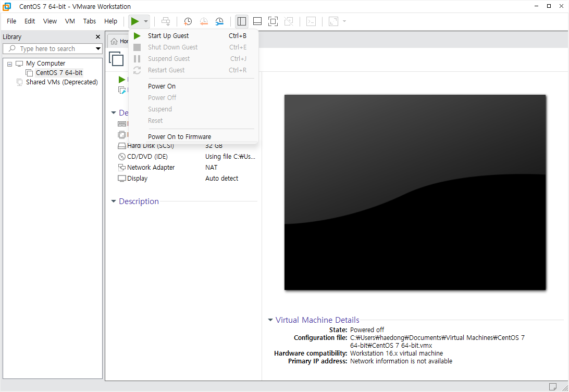
Task: Click the My Computer monitor icon
Action: pyautogui.click(x=19, y=64)
